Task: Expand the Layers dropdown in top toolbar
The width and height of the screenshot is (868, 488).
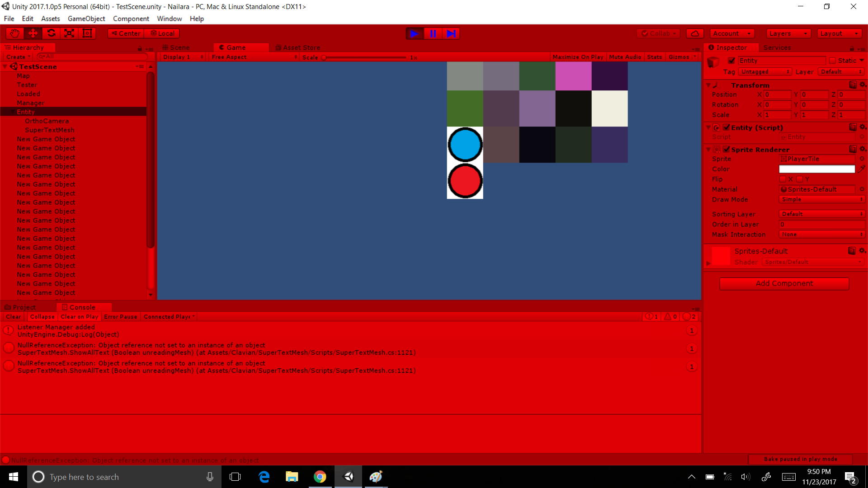Action: [x=788, y=33]
